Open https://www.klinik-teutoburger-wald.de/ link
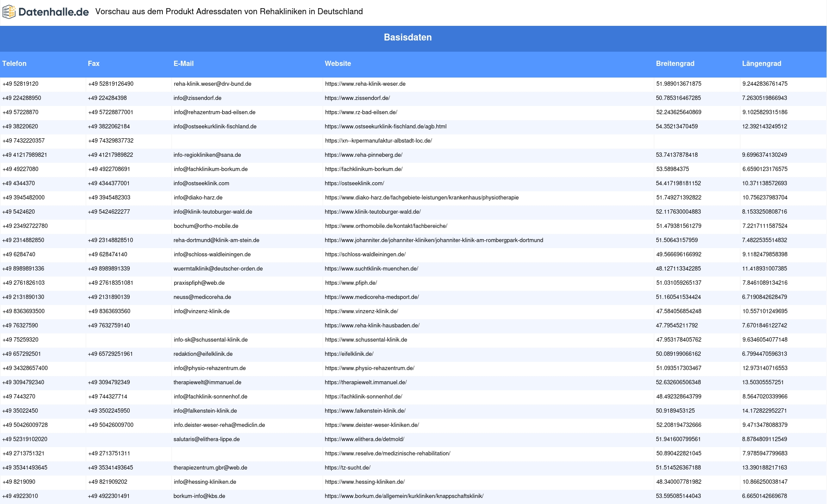This screenshot has height=504, width=827. [373, 212]
